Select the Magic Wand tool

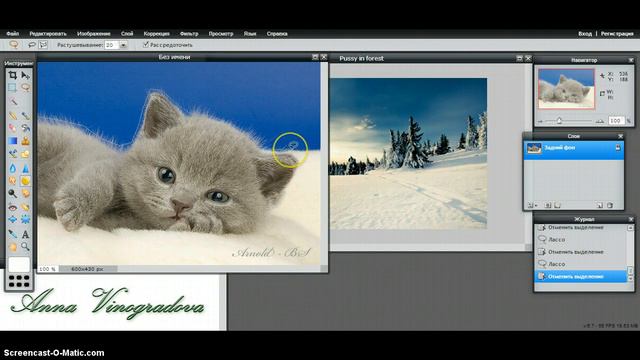click(x=13, y=101)
